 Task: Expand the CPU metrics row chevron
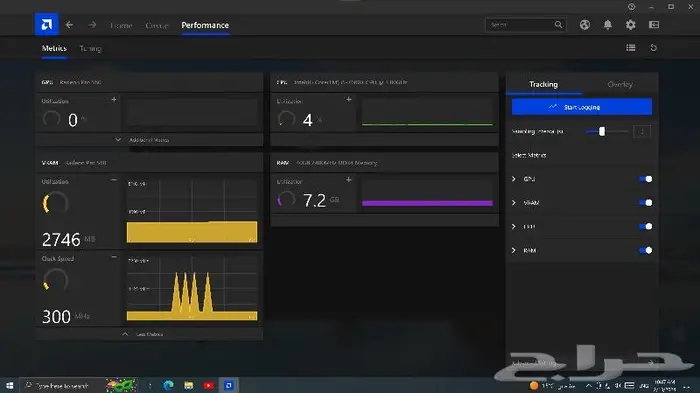pyautogui.click(x=514, y=226)
